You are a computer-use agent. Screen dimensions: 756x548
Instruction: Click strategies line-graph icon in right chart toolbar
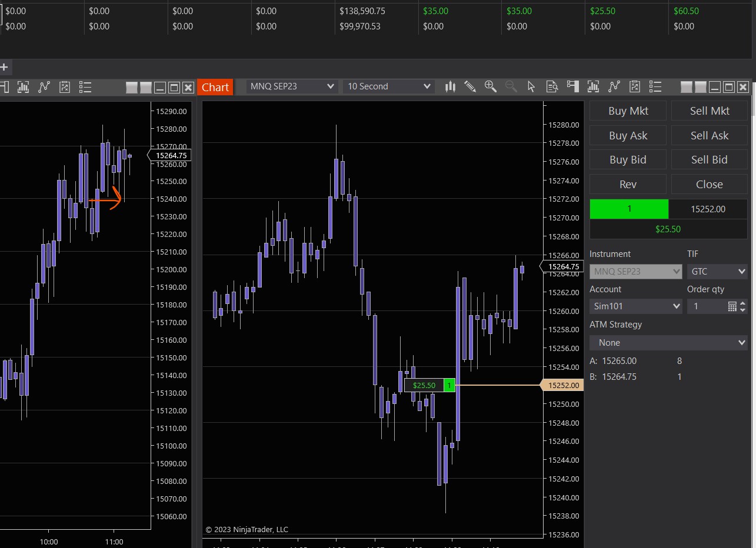coord(614,86)
